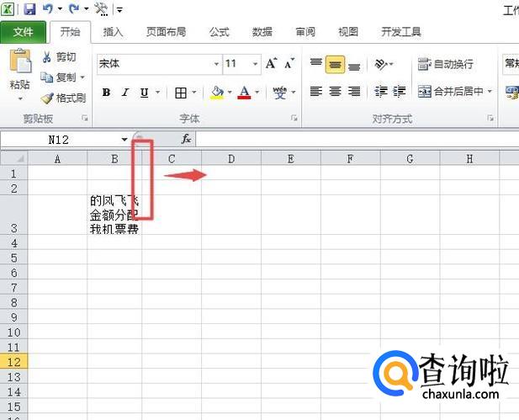
Task: Apply fill color with paint bucket icon
Action: (x=217, y=93)
